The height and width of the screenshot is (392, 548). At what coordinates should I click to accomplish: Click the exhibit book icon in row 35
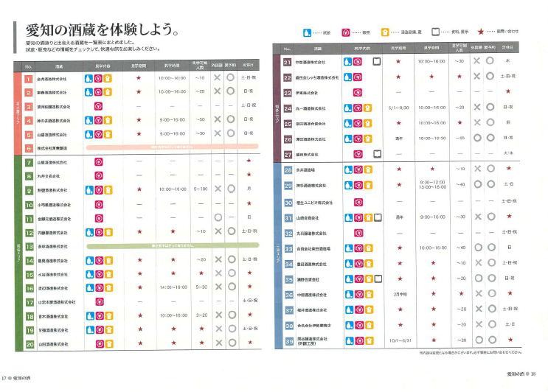coord(378,279)
